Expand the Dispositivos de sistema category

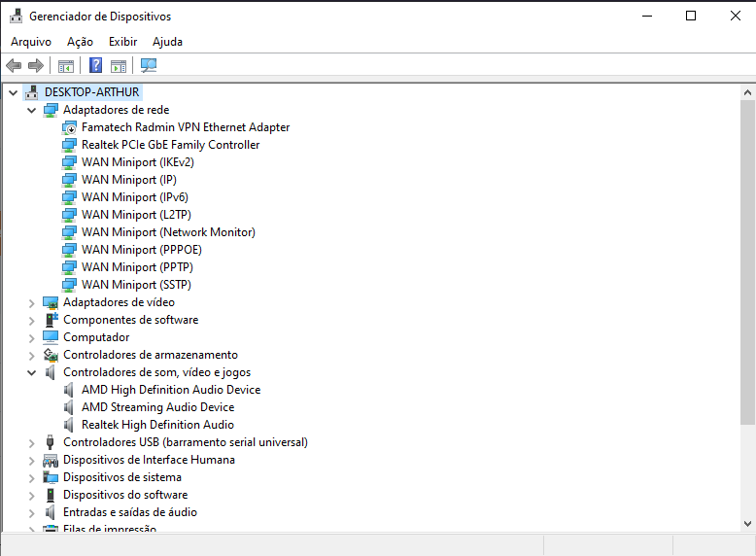coord(32,478)
